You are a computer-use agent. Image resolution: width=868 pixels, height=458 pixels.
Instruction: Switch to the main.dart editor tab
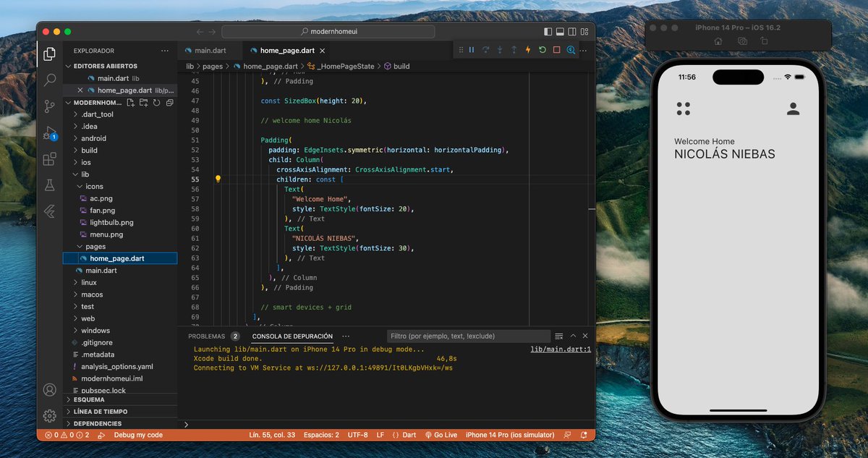click(208, 51)
